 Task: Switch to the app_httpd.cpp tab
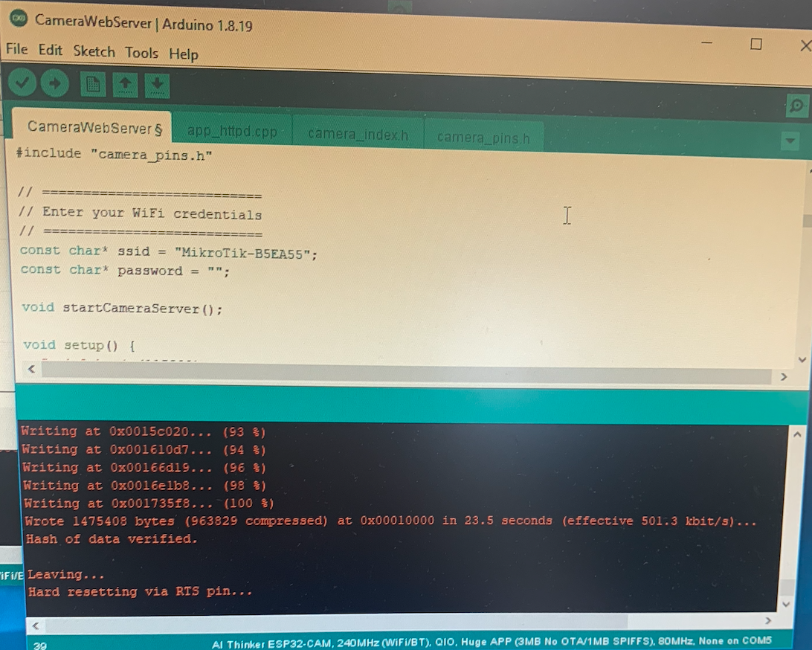(x=231, y=132)
